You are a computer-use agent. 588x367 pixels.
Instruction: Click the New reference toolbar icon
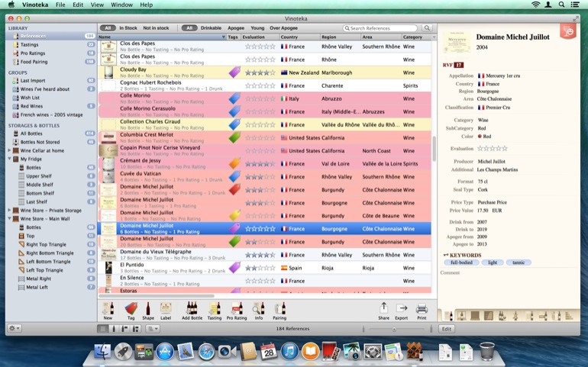(108, 308)
